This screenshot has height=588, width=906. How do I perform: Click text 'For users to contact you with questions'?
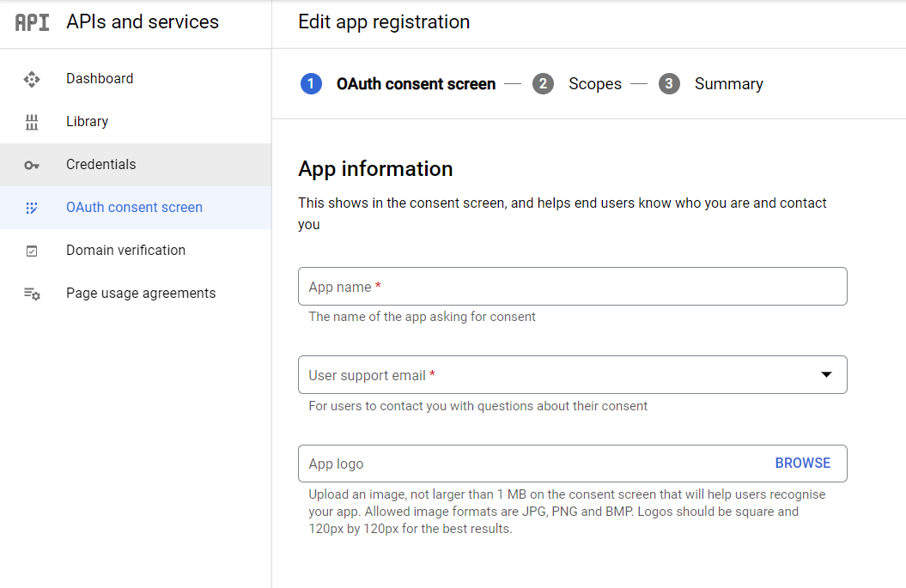477,406
